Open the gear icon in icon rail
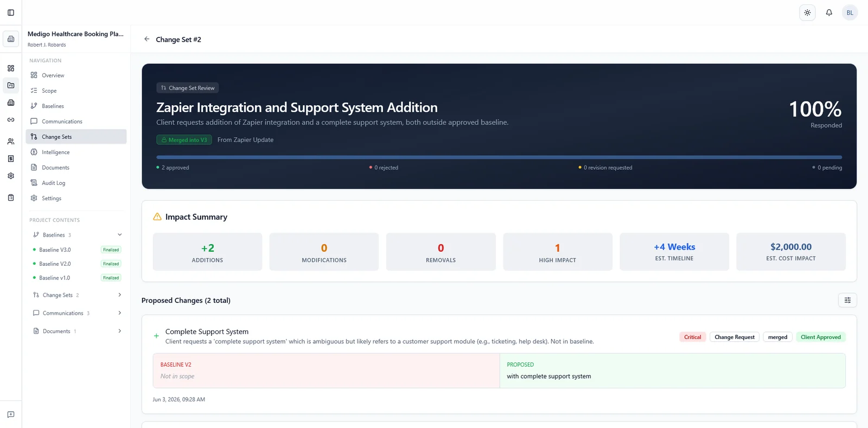Screen dimensions: 868x428 click(x=11, y=176)
